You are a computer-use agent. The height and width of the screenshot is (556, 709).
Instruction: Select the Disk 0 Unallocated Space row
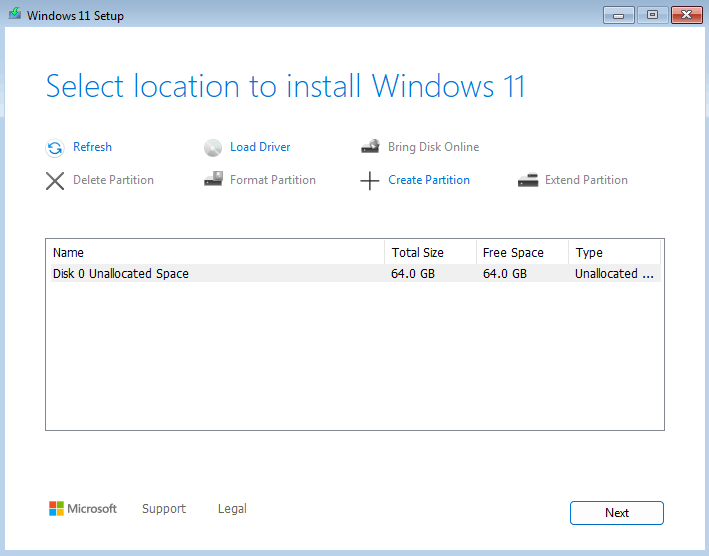coord(355,273)
